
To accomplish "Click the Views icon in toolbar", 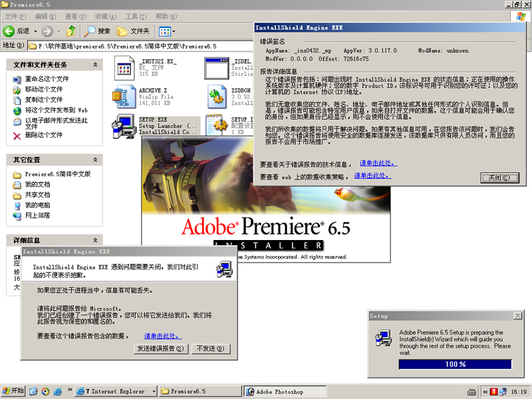I will [165, 31].
